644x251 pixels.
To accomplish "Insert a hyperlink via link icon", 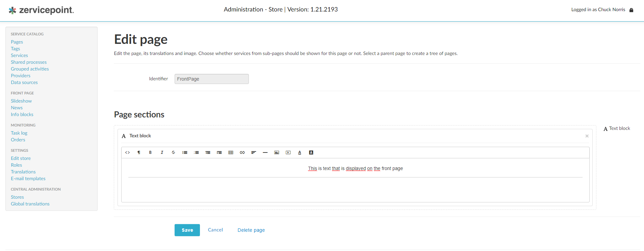I will point(242,152).
